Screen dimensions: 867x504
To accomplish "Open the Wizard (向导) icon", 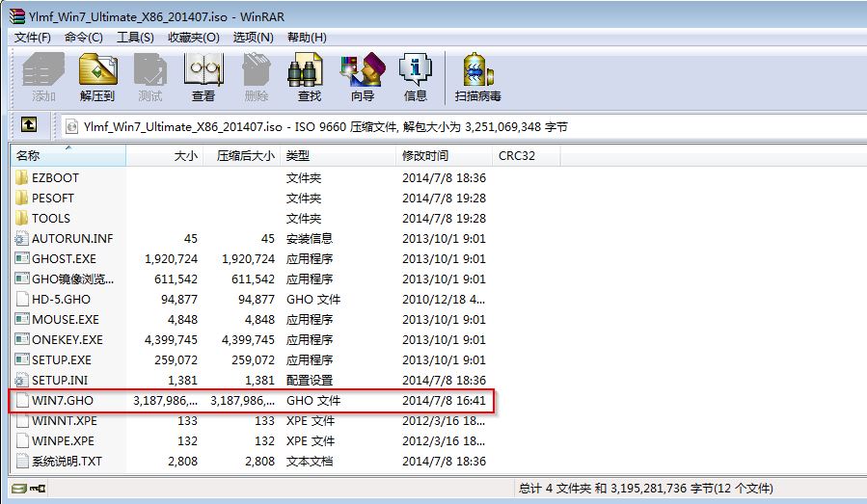I will click(x=363, y=69).
